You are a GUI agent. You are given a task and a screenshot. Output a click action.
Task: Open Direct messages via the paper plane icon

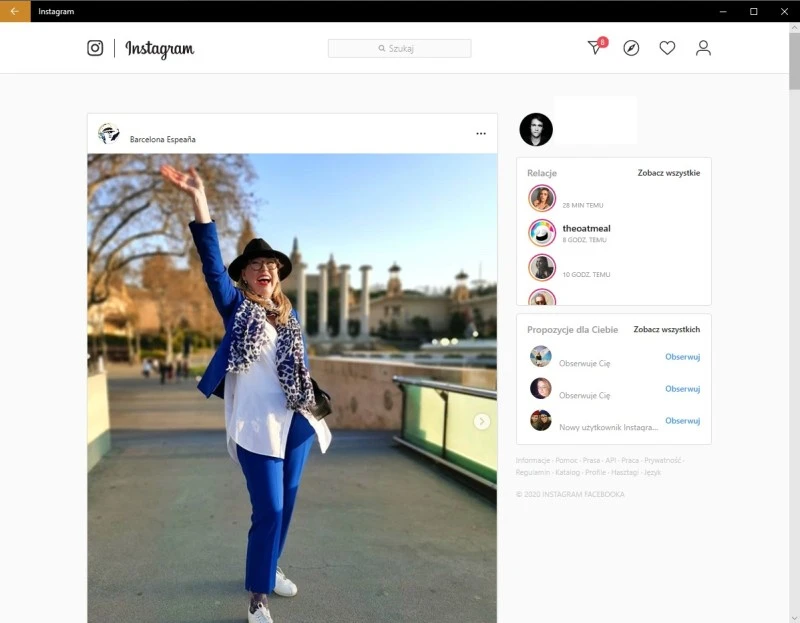(x=593, y=48)
